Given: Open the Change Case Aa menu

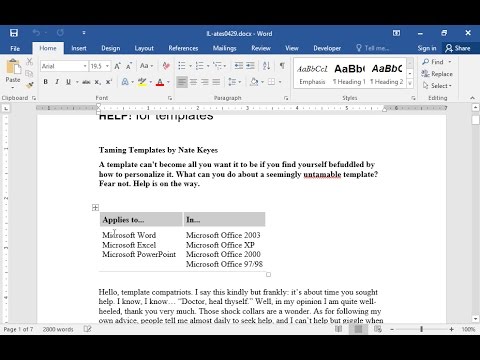Looking at the screenshot, I should click(x=146, y=66).
